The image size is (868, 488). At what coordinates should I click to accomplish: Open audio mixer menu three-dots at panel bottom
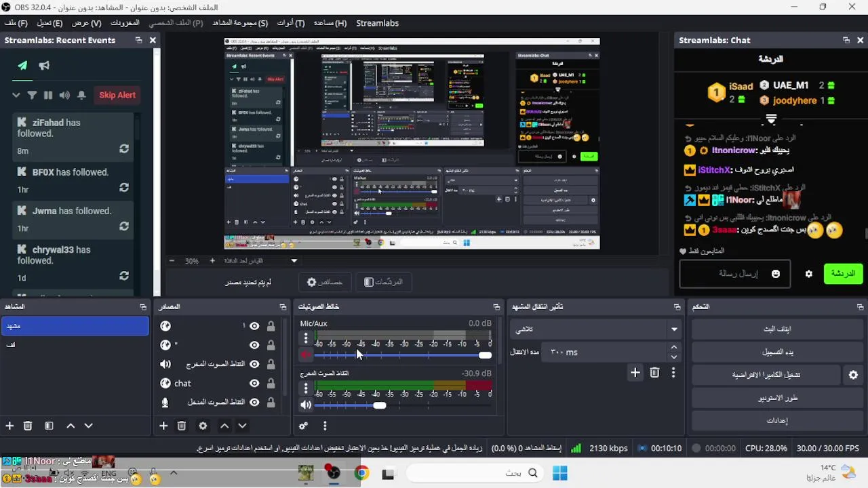pyautogui.click(x=325, y=426)
